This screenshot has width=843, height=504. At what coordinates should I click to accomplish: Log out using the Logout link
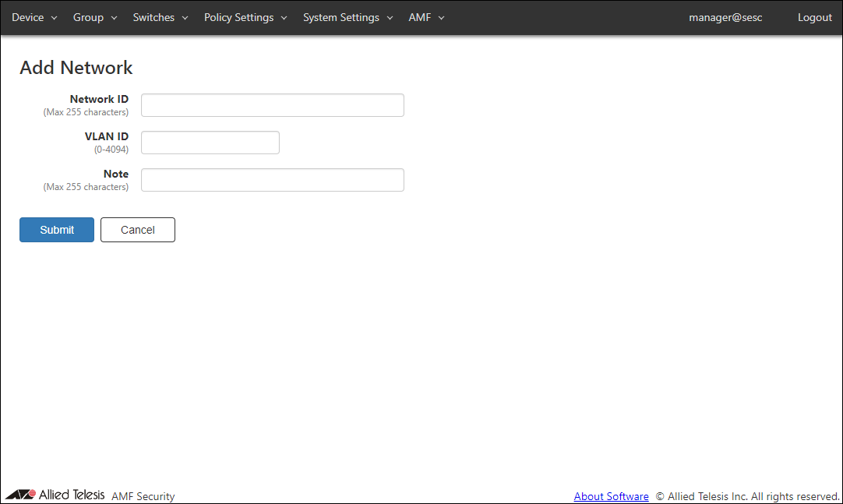814,17
